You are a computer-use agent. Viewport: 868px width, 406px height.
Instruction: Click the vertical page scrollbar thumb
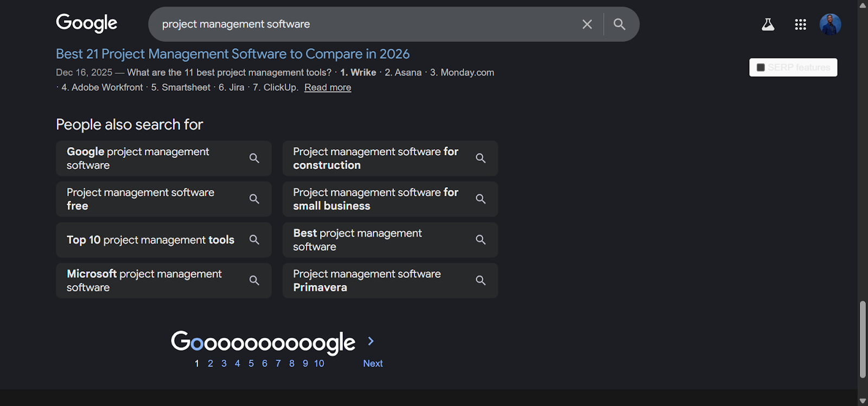click(x=863, y=339)
